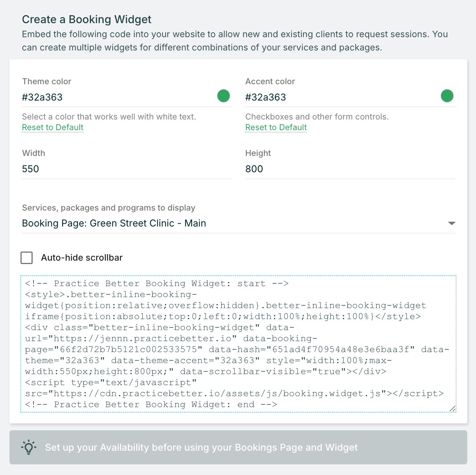
Task: Click the Auto-hide scrollbar label text
Action: [x=82, y=258]
